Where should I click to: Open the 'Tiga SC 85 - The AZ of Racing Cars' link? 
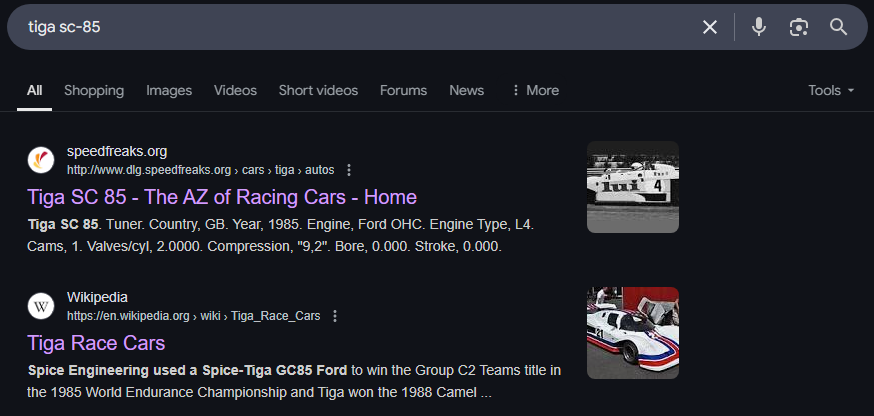coord(222,197)
